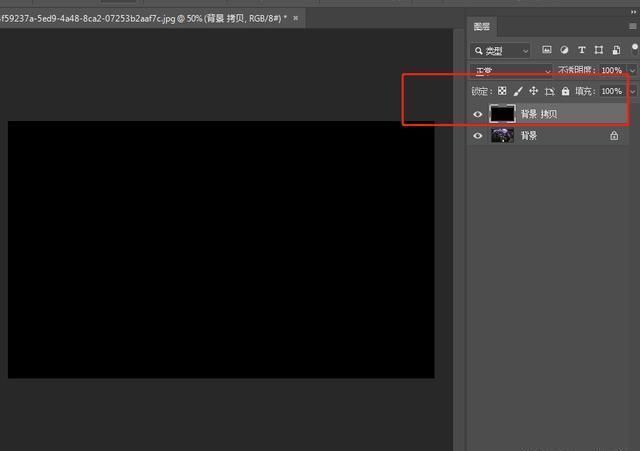This screenshot has width=640, height=451.
Task: Select the 背景 拷贝 layer thumbnail
Action: point(502,114)
